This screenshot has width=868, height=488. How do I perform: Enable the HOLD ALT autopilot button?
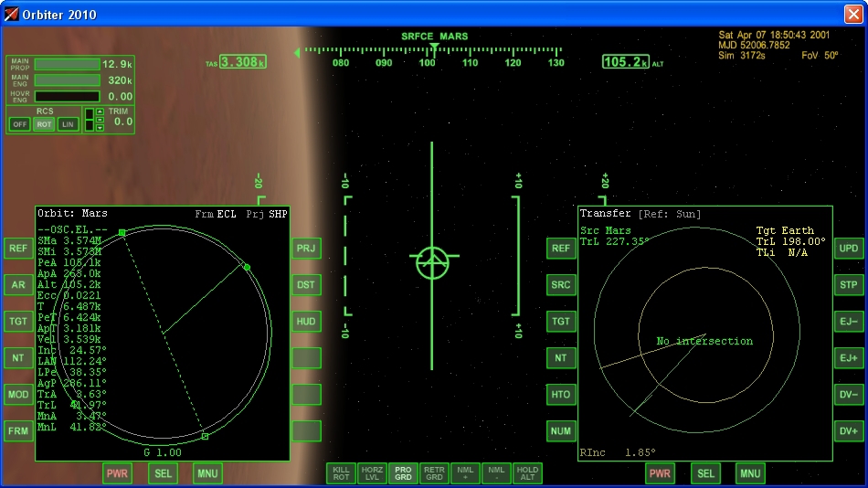click(527, 472)
